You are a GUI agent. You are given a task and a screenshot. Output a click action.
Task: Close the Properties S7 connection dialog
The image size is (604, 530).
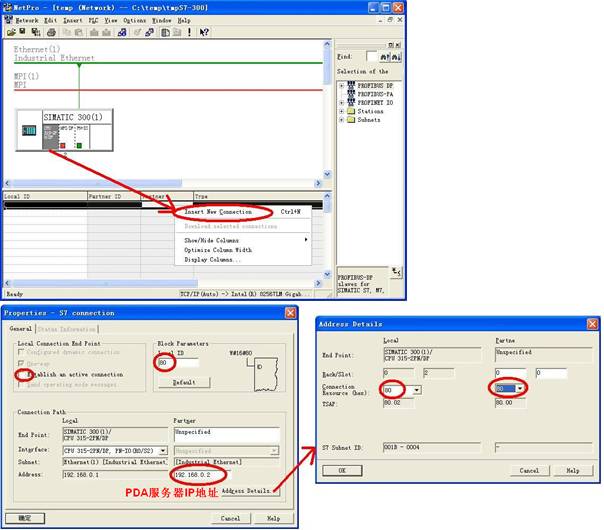(x=291, y=313)
